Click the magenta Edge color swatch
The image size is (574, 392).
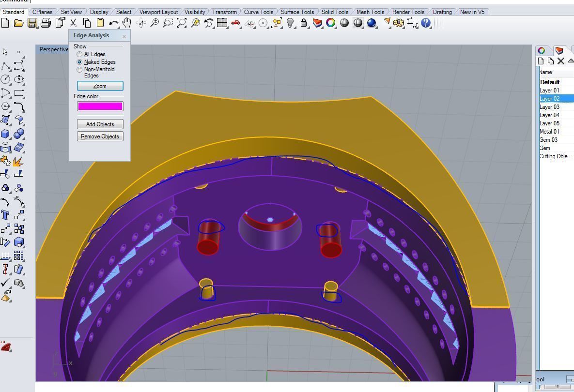pos(100,106)
